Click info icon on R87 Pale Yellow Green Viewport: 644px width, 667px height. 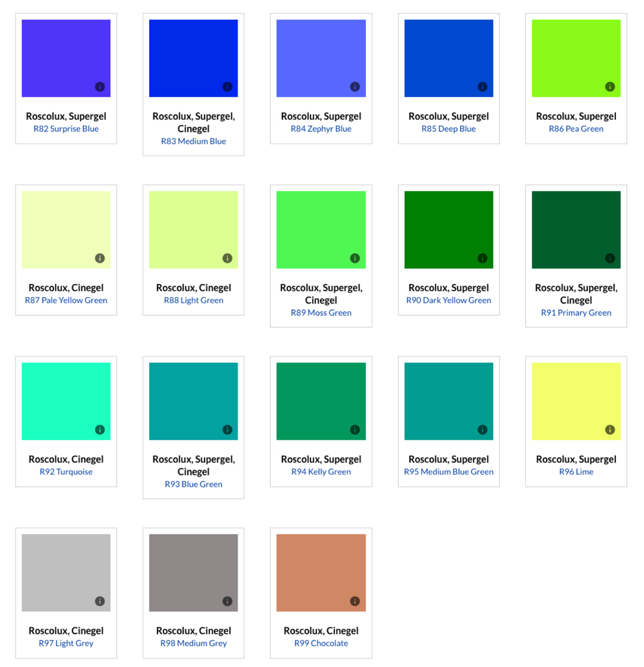coord(100,258)
